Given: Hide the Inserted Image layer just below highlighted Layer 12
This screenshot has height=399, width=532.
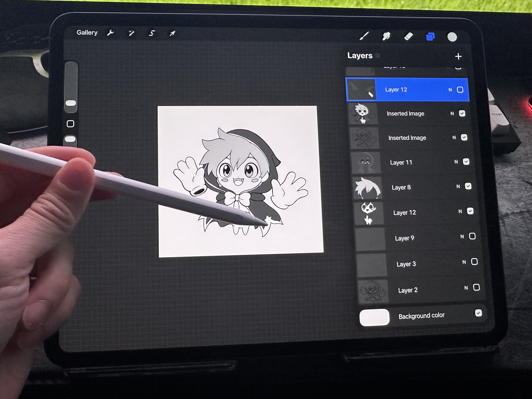Looking at the screenshot, I should (462, 113).
